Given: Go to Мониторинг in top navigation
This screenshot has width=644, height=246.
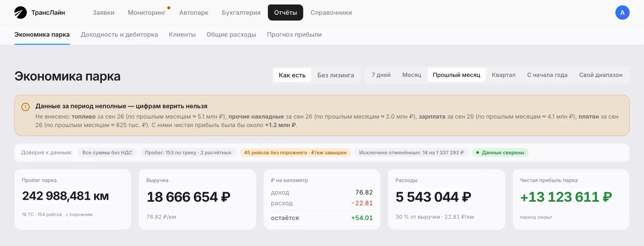Looking at the screenshot, I should coord(147,12).
